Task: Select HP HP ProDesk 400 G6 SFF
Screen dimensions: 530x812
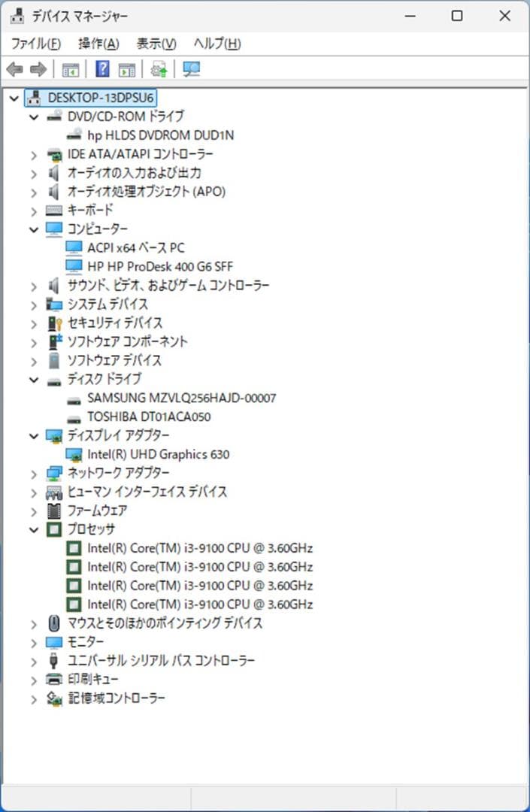Action: [160, 266]
